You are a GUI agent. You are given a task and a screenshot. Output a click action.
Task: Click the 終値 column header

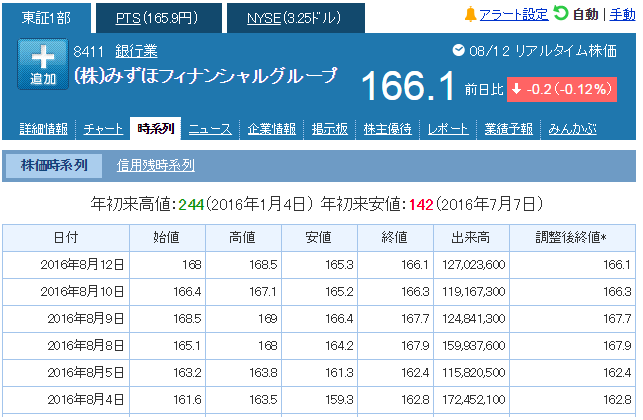(x=395, y=237)
